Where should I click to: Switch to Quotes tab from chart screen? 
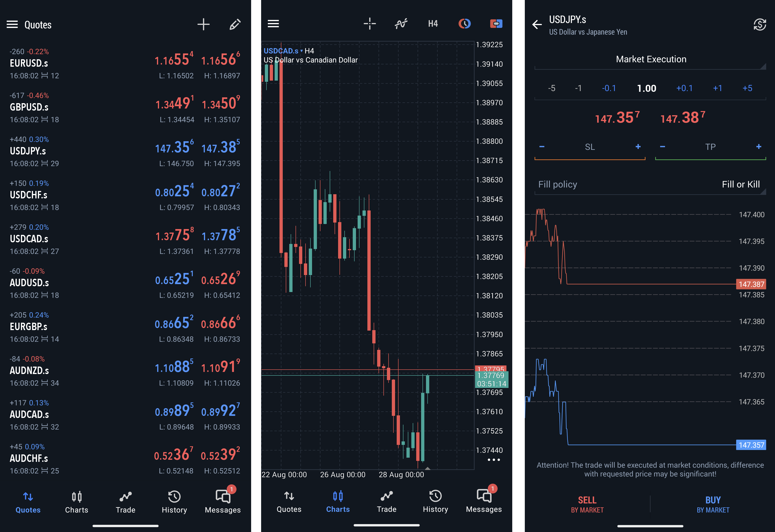(x=289, y=502)
